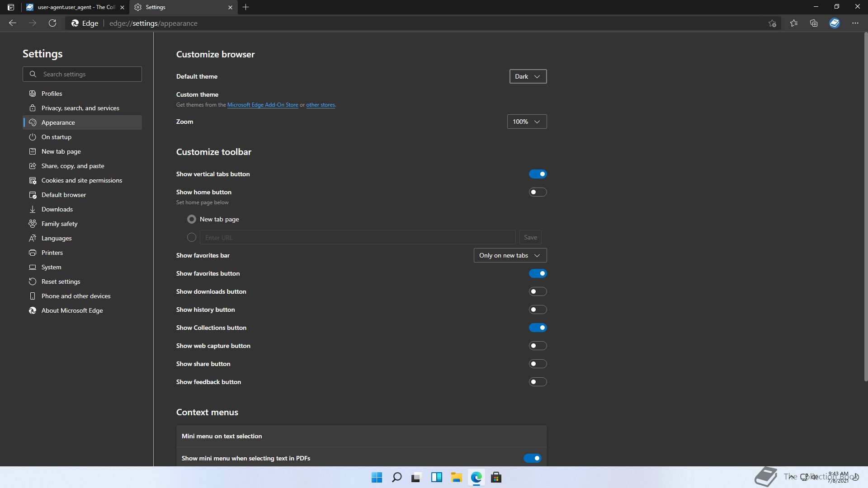Viewport: 868px width, 488px height.
Task: Click the Edge logo in address bar
Action: 75,23
